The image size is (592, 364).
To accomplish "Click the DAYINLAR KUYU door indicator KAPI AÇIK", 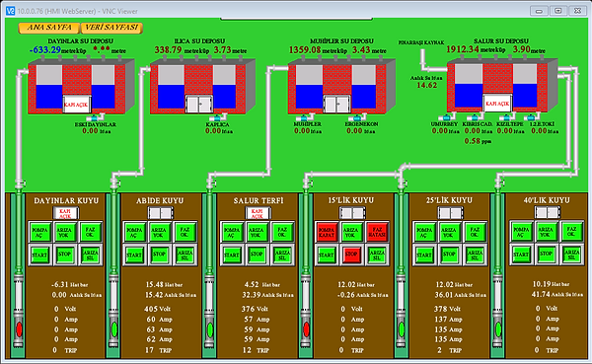I will pos(65,213).
